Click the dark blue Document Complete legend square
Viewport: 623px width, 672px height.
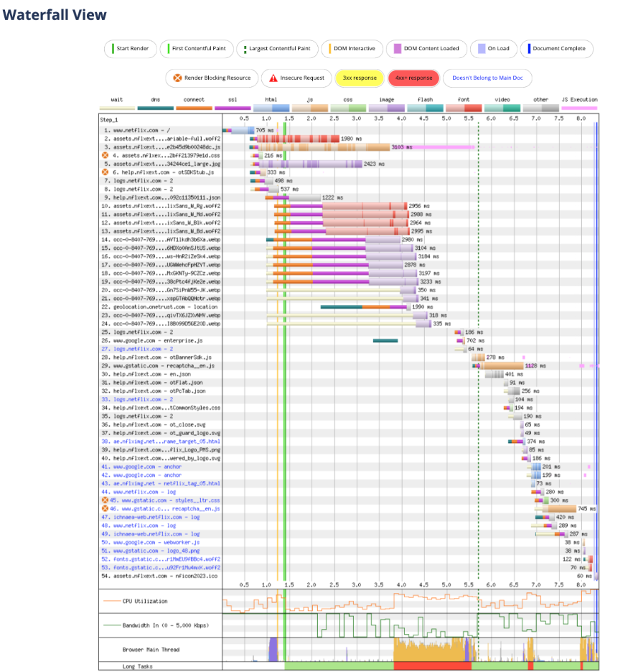coord(528,49)
